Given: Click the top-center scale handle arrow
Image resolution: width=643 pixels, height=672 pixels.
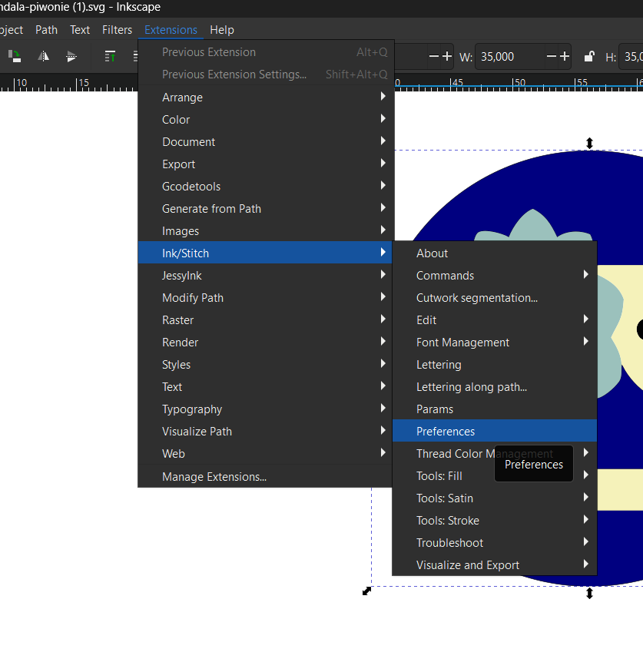Looking at the screenshot, I should (x=589, y=143).
